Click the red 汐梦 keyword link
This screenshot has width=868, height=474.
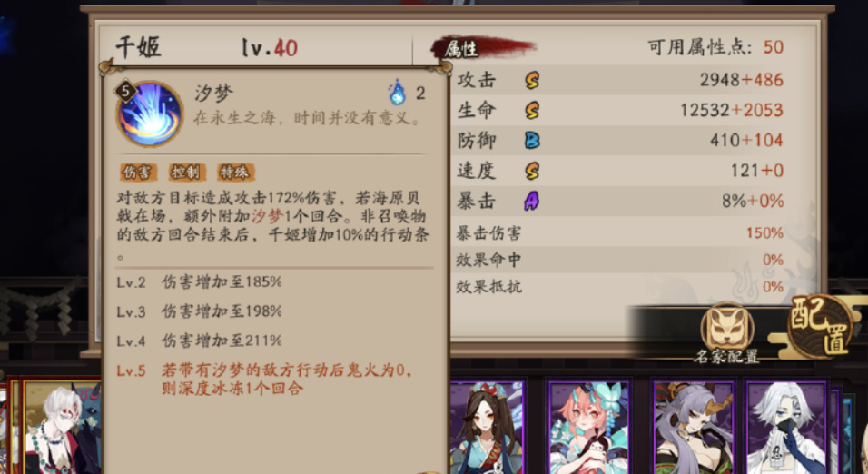click(267, 216)
